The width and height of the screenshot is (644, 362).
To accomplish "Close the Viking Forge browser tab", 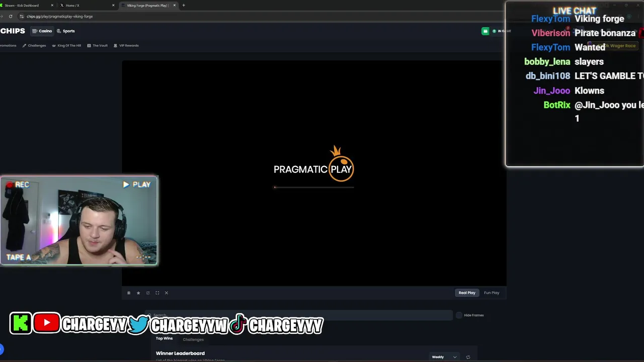I will 175,6.
